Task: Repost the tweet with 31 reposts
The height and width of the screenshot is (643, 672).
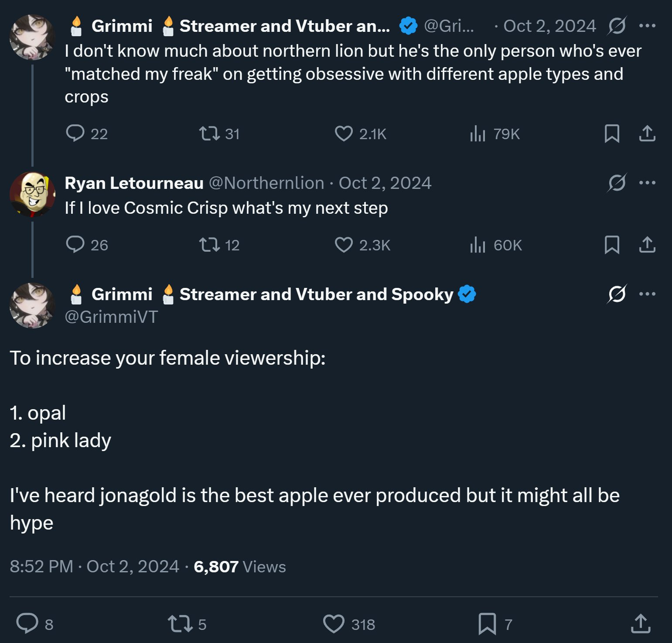Action: [210, 133]
